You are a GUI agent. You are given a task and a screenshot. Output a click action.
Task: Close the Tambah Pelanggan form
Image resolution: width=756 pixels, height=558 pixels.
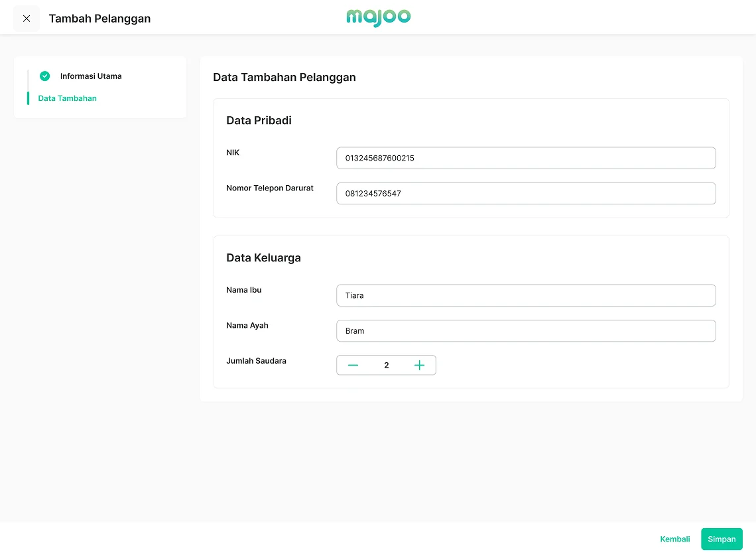tap(27, 19)
